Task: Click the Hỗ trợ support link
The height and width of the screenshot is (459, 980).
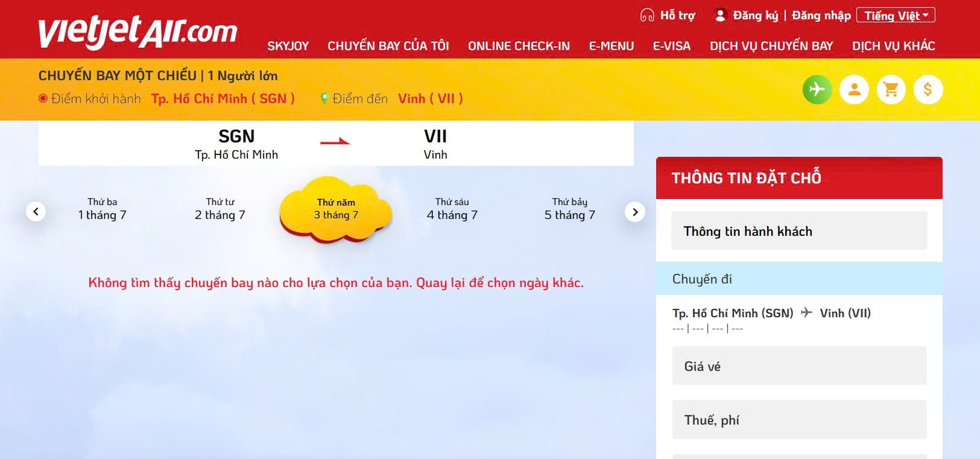Action: pyautogui.click(x=677, y=15)
